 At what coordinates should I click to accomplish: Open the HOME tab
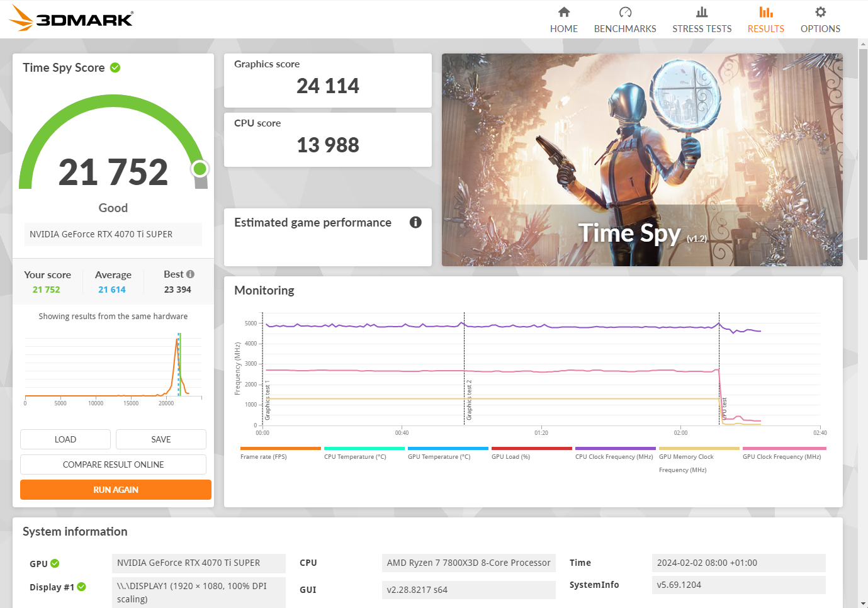click(564, 20)
